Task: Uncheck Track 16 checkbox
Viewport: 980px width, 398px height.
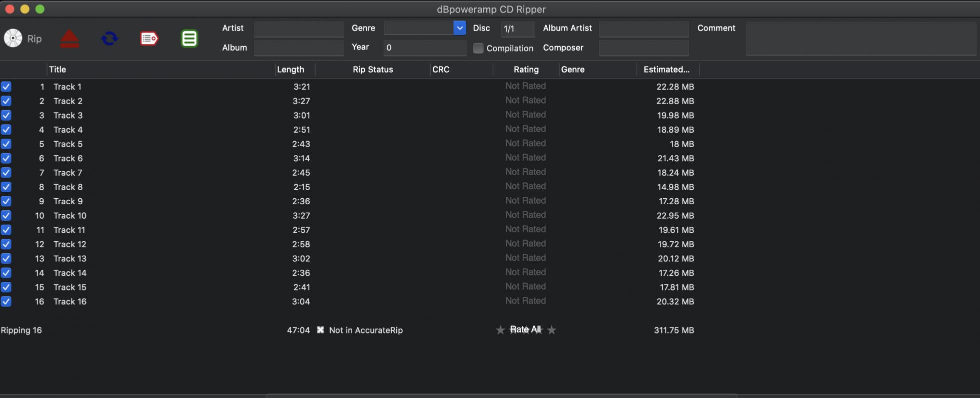Action: click(x=6, y=301)
